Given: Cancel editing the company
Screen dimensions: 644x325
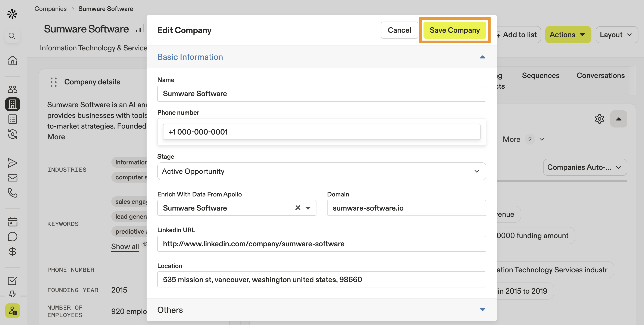Looking at the screenshot, I should [399, 30].
